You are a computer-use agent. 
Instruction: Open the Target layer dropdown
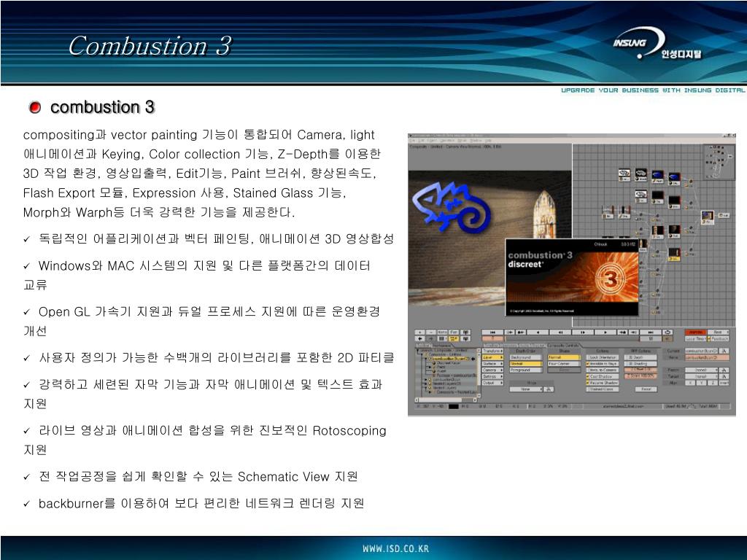[x=701, y=376]
